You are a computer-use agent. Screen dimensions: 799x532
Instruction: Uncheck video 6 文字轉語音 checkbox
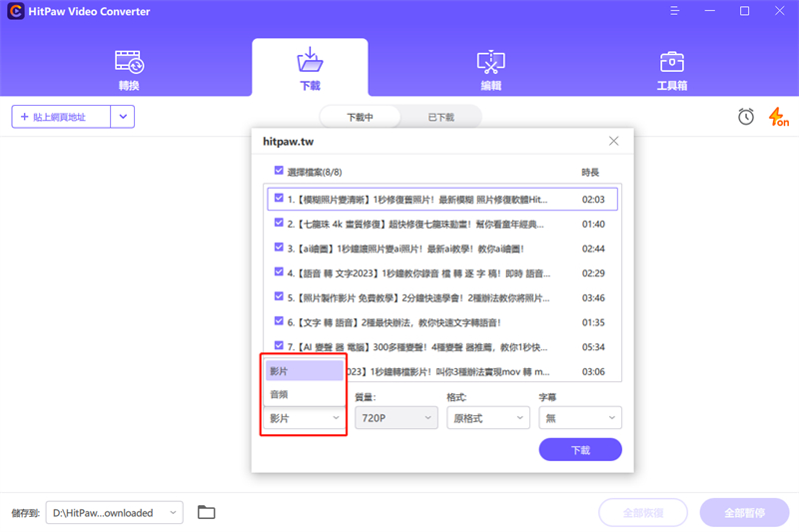click(279, 320)
